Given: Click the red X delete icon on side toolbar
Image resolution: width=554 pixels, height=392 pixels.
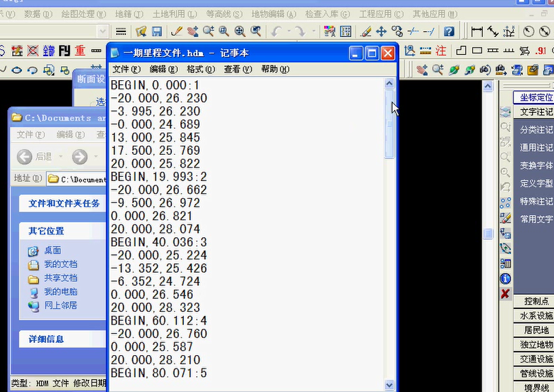Looking at the screenshot, I should point(505,293).
